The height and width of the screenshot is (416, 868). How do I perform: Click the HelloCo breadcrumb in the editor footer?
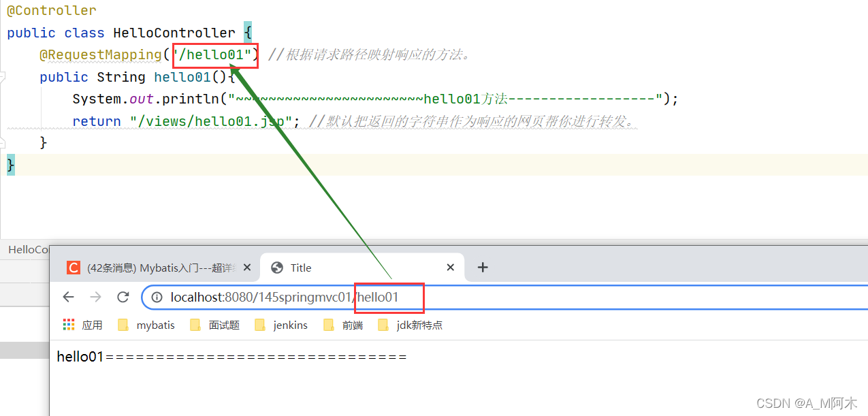coord(29,250)
